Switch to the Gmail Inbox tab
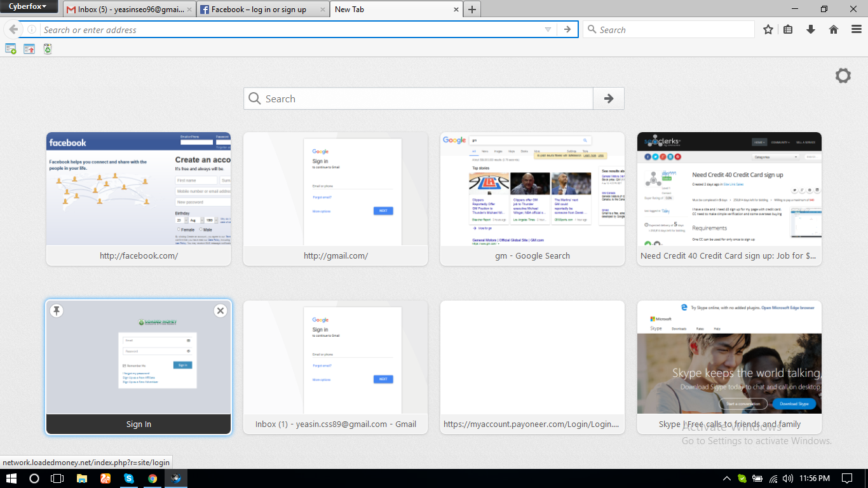 (126, 10)
